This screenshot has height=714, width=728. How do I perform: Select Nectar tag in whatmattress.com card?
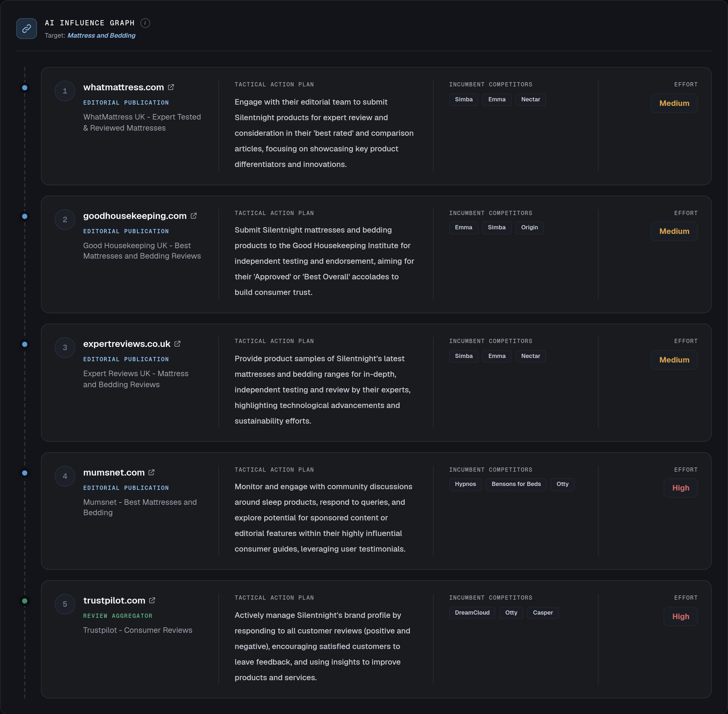point(530,100)
